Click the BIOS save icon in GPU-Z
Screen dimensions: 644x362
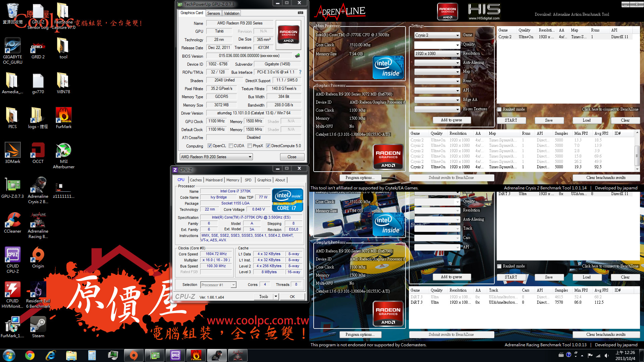pos(297,56)
